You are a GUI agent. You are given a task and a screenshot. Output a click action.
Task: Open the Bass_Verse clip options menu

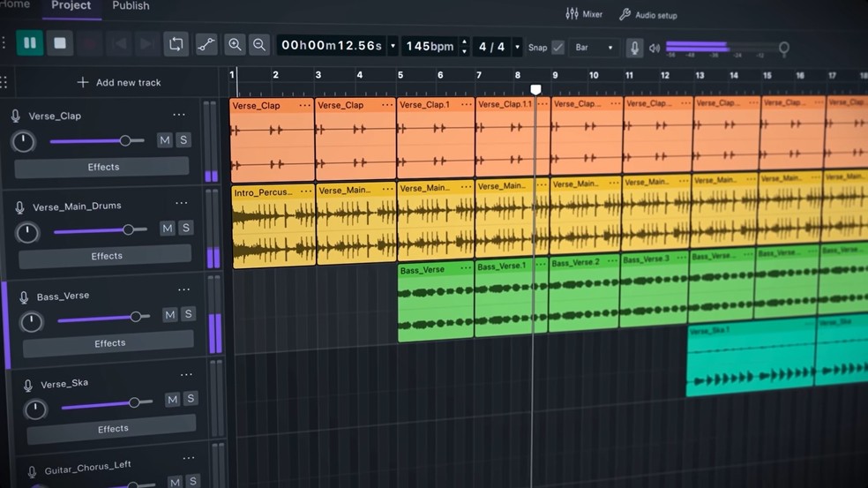[x=466, y=268]
